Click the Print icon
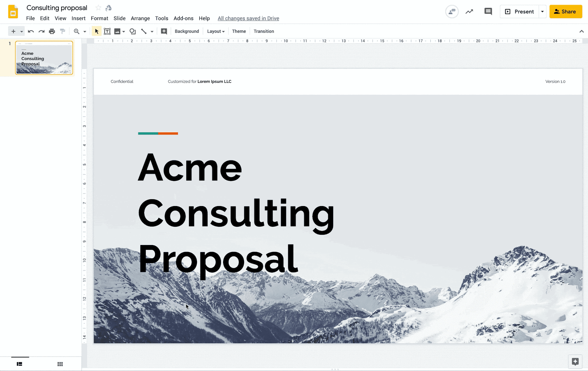This screenshot has width=588, height=371. coord(52,32)
